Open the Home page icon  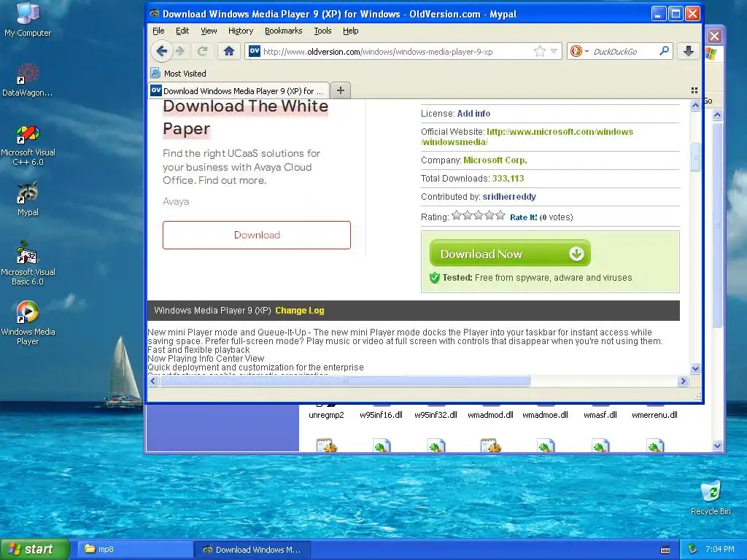click(x=228, y=51)
